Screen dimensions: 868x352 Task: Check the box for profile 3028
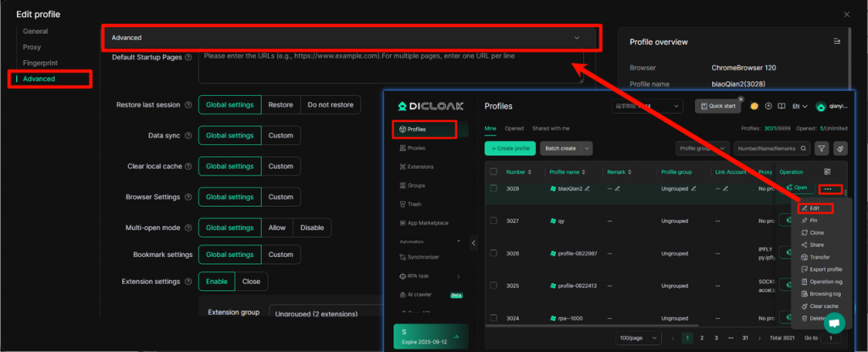point(493,188)
